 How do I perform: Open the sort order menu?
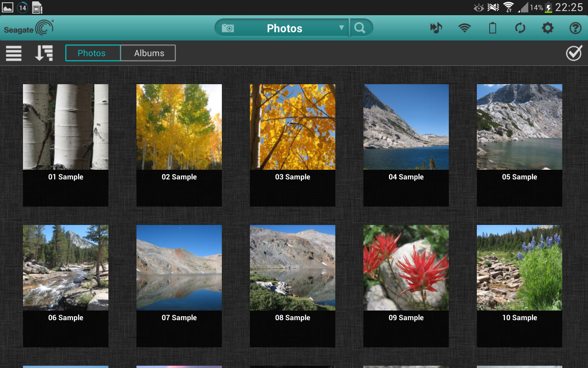click(44, 53)
